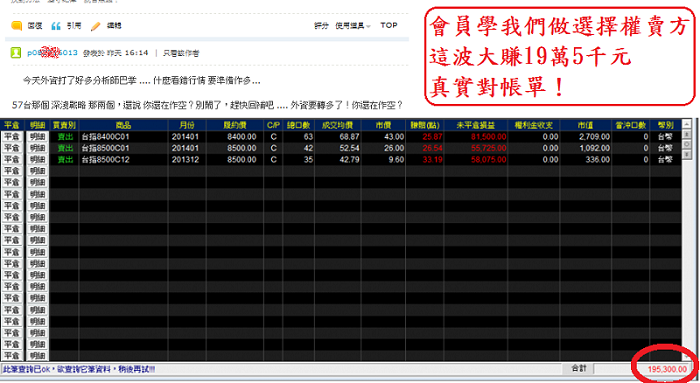Jump to TOP of the page
The image size is (700, 383).
pos(389,25)
